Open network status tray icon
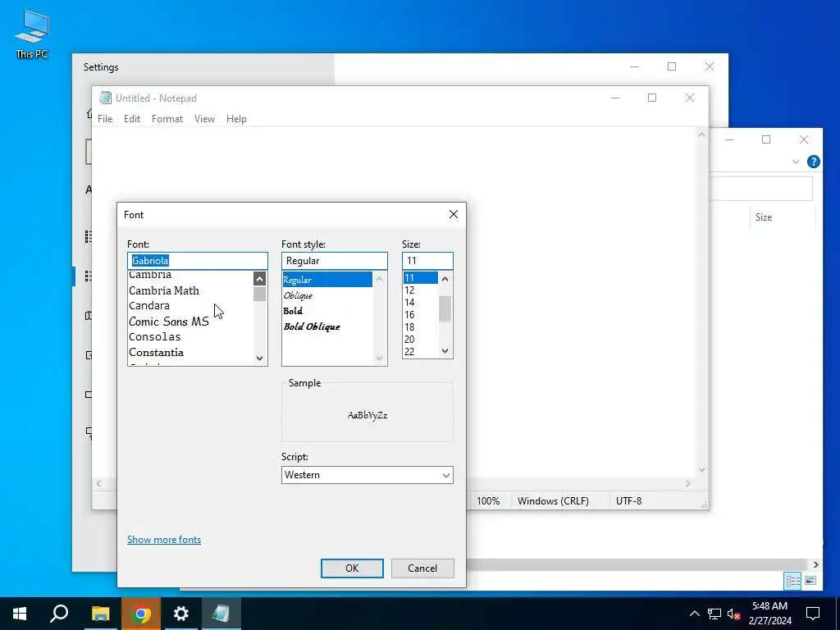840x630 pixels. coord(714,614)
